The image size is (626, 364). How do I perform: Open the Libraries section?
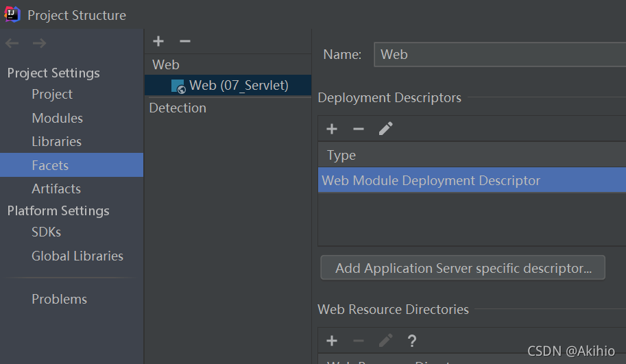coord(56,141)
